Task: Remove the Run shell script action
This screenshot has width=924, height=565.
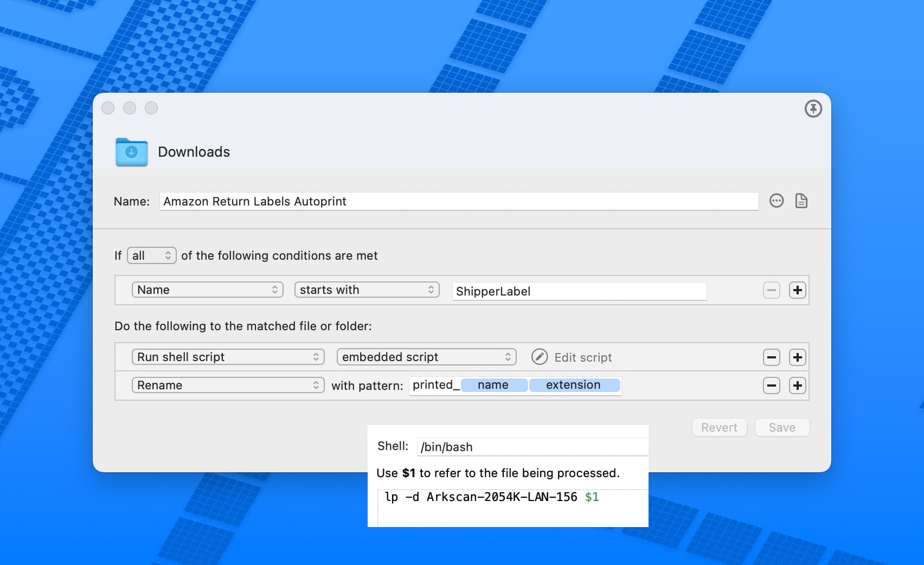Action: (771, 357)
